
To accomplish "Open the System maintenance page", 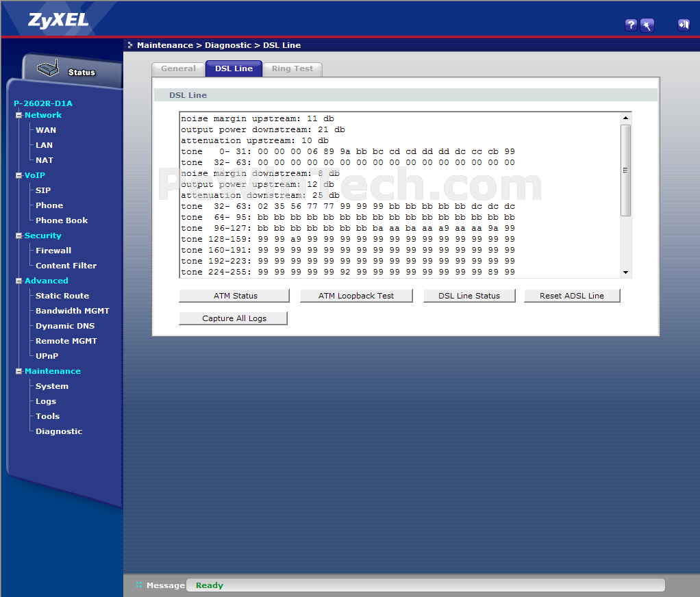I will (x=52, y=386).
